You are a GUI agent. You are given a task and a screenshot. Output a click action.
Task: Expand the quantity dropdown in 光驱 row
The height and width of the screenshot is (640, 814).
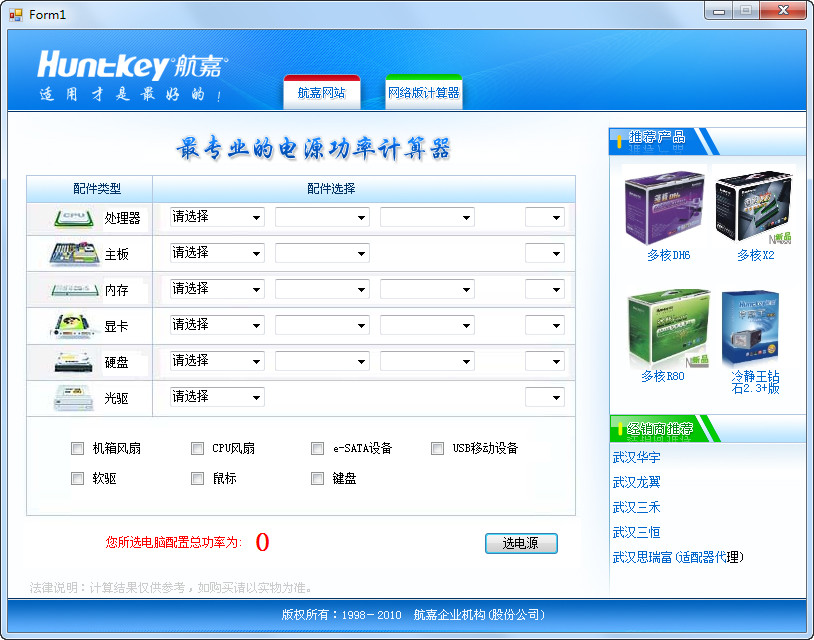(x=545, y=397)
